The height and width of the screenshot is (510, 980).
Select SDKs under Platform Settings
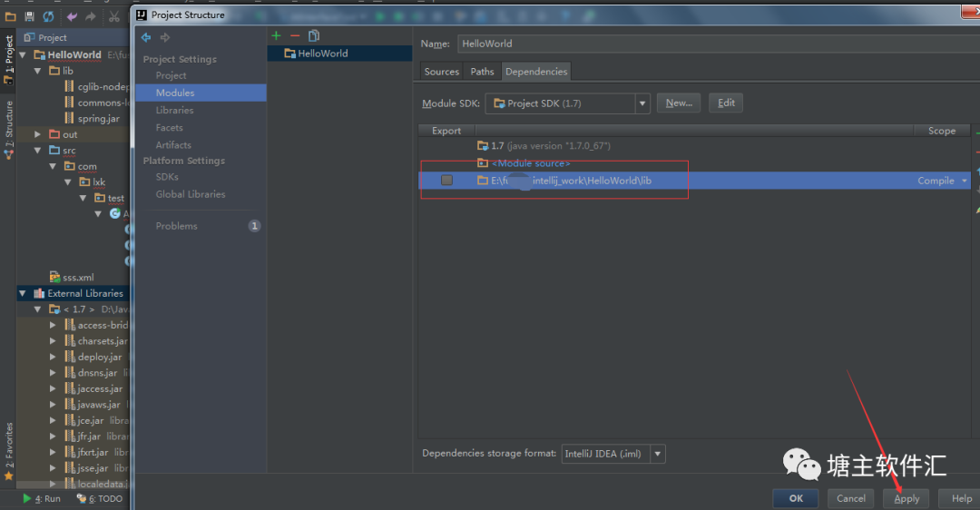pos(167,178)
